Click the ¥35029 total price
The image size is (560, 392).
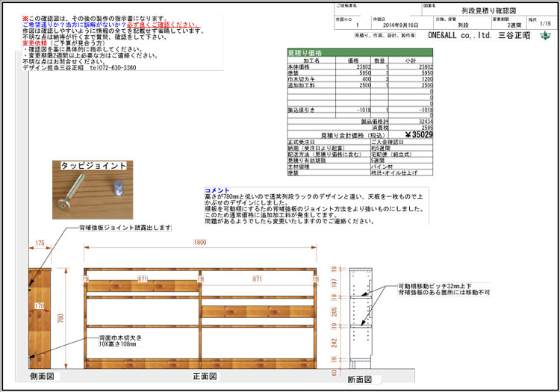tap(416, 135)
